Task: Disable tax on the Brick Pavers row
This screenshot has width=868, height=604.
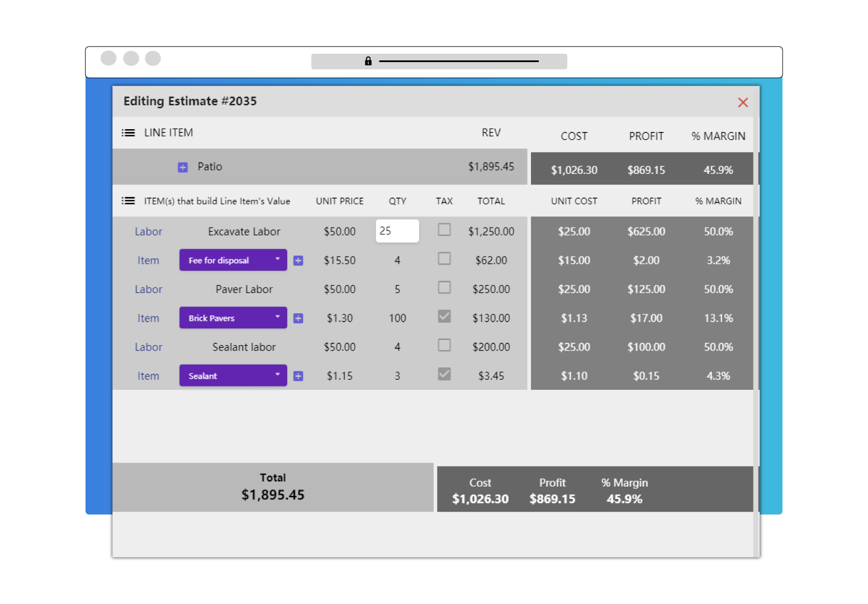Action: click(x=444, y=316)
